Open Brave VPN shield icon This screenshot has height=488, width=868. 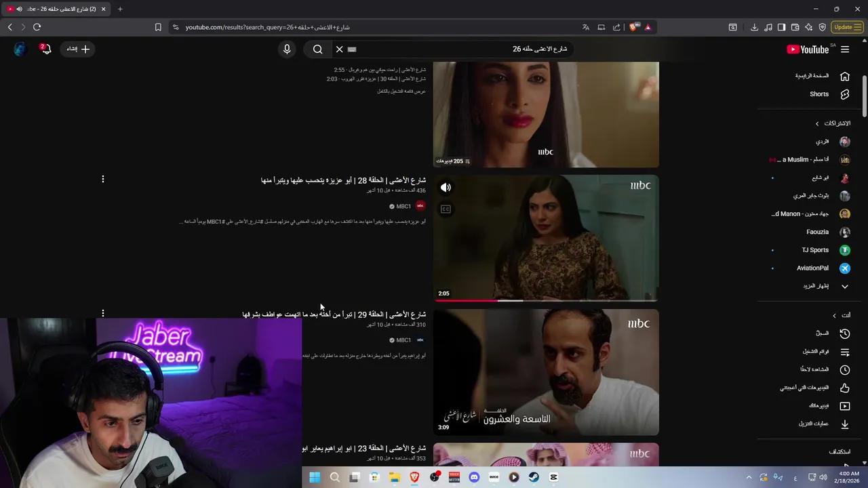[822, 27]
